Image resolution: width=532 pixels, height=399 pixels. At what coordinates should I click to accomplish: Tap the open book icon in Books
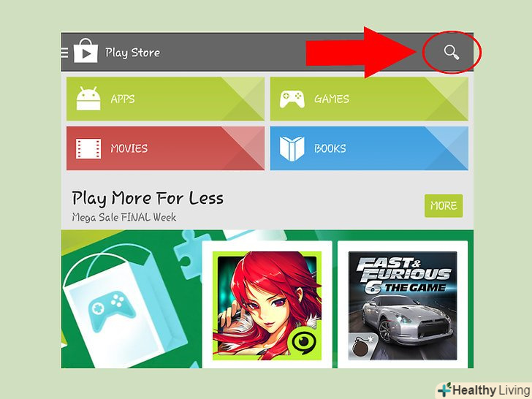click(292, 148)
